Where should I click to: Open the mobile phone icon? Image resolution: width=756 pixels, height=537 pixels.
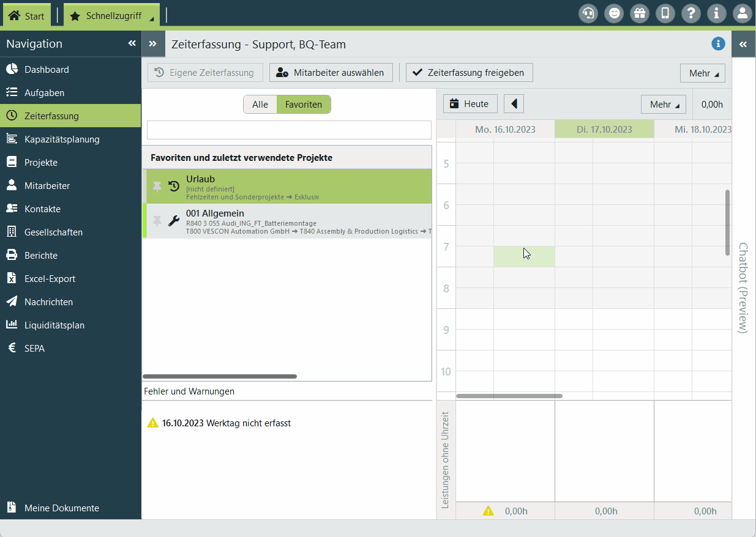tap(665, 13)
